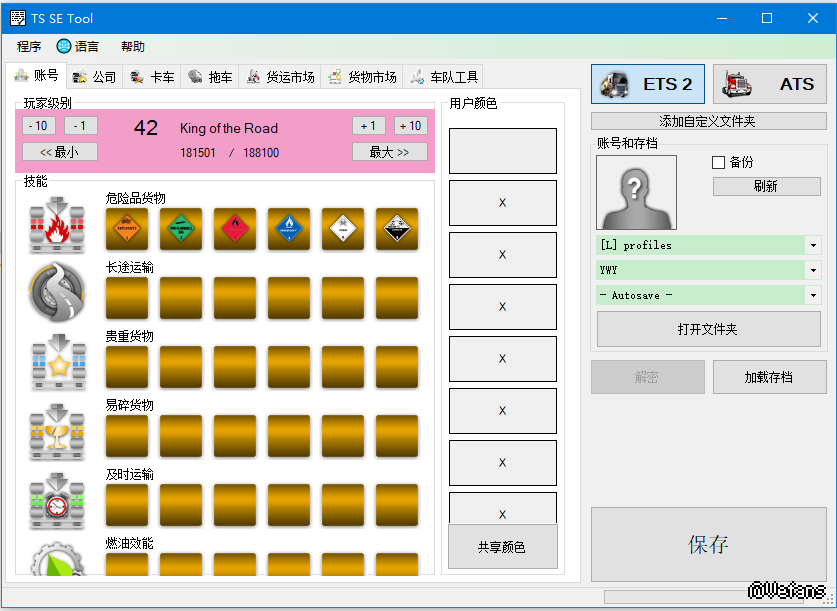Viewport: 837px width, 611px height.
Task: Click the globe language icon
Action: tap(64, 46)
